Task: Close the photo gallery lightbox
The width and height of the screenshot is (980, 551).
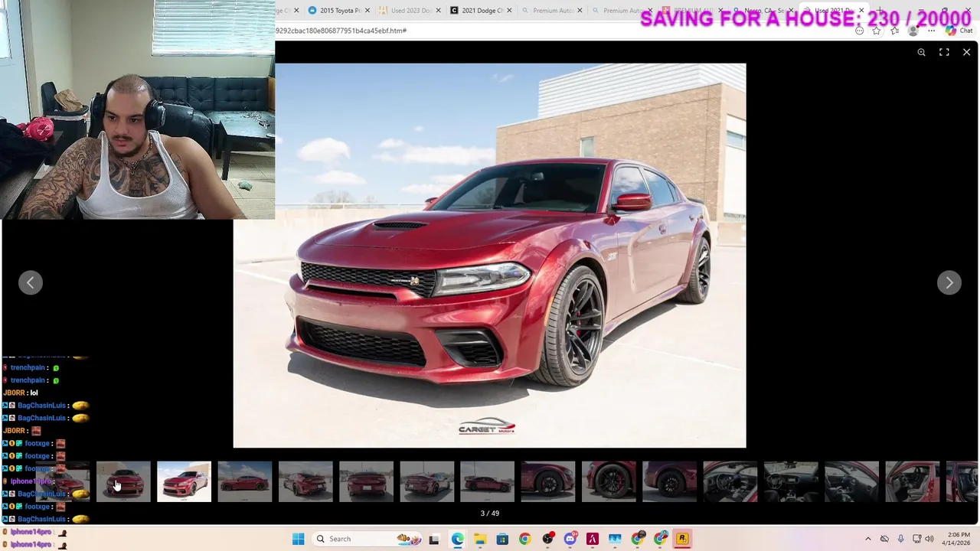Action: [966, 52]
